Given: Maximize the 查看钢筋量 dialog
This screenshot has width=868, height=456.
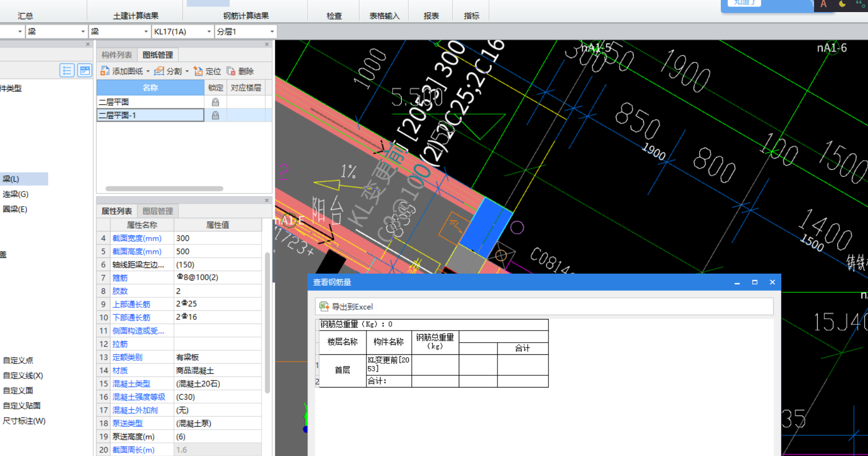Looking at the screenshot, I should 755,282.
